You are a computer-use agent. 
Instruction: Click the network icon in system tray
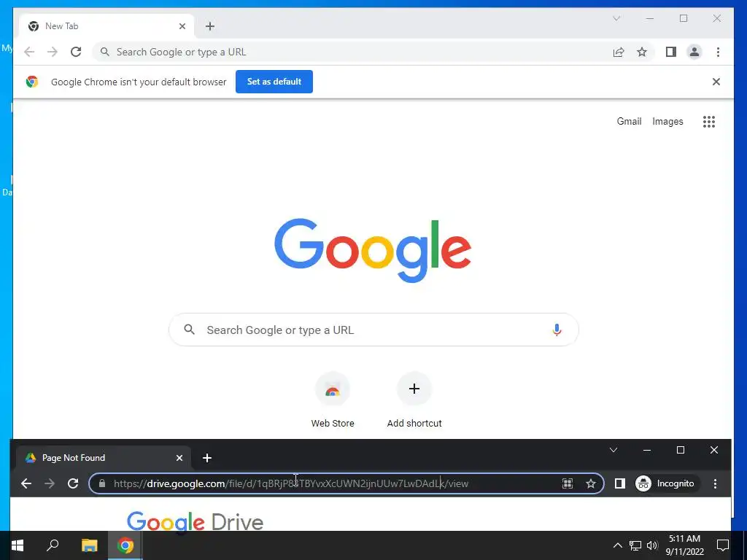coord(635,545)
